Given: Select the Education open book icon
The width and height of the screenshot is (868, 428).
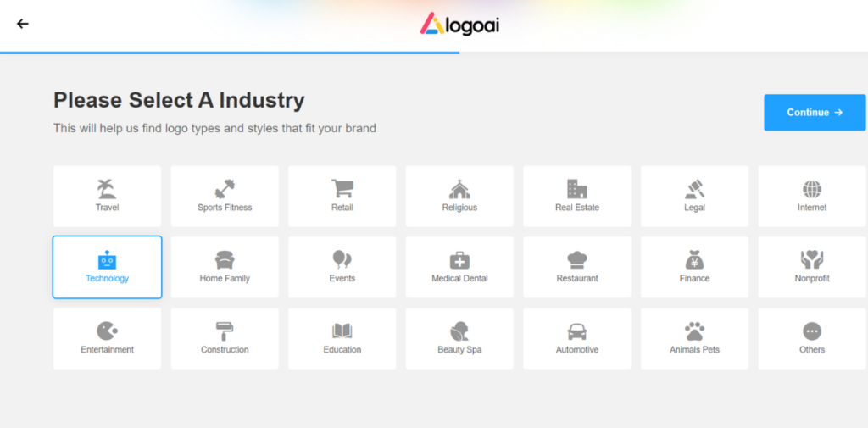Looking at the screenshot, I should tap(342, 331).
